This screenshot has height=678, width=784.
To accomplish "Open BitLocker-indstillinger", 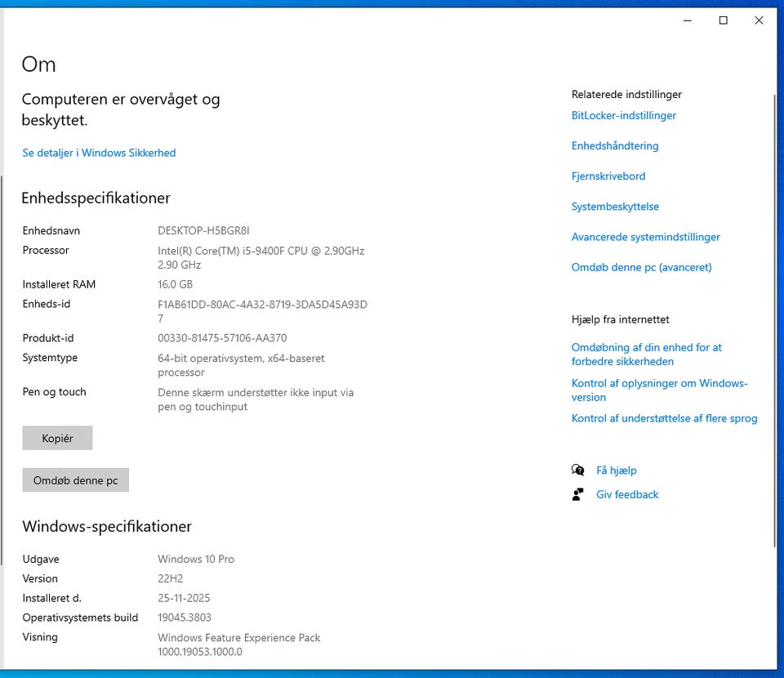I will point(623,115).
